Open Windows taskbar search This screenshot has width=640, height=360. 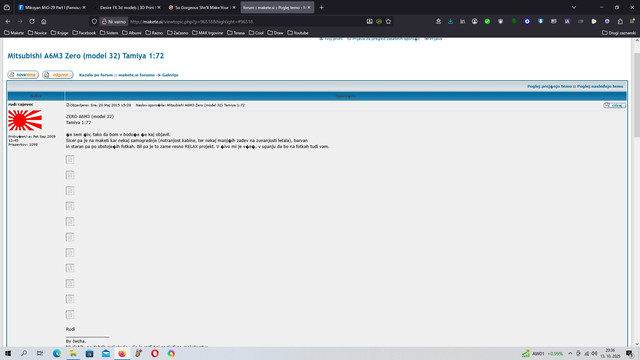24,353
